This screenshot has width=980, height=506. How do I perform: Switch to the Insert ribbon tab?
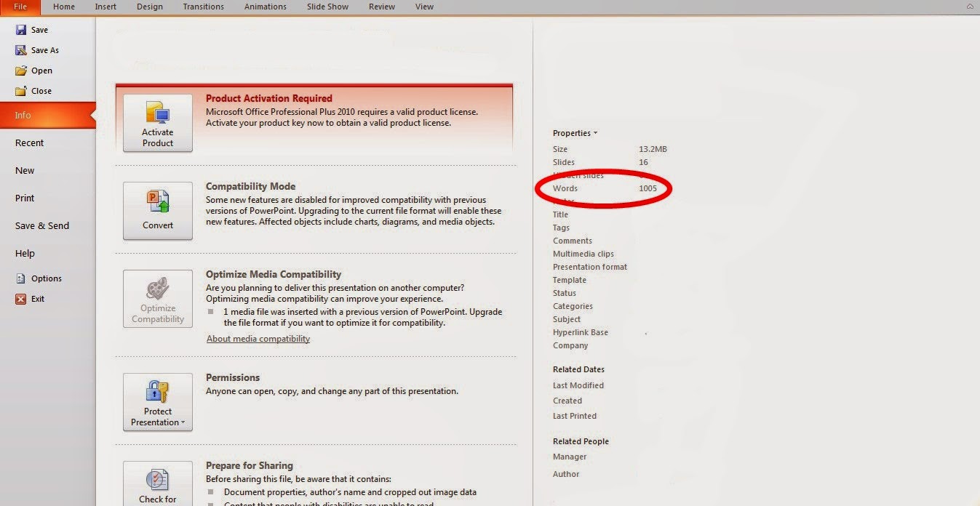105,7
